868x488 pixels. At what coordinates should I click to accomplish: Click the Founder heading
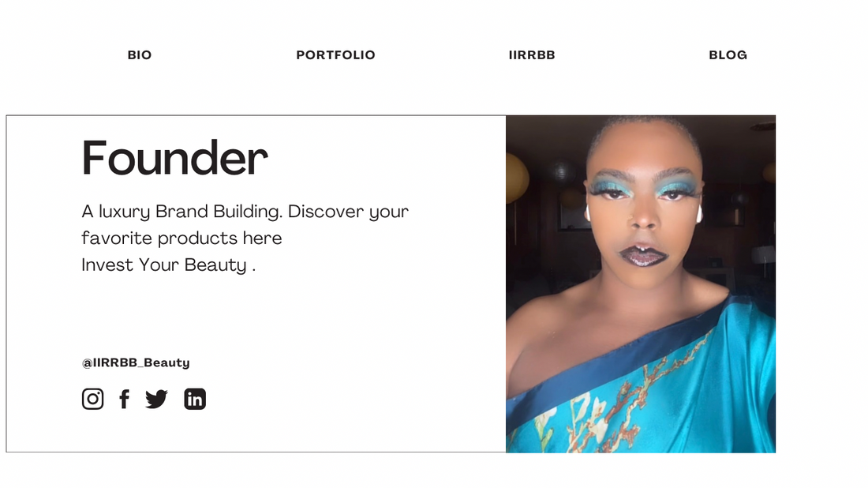(x=175, y=159)
